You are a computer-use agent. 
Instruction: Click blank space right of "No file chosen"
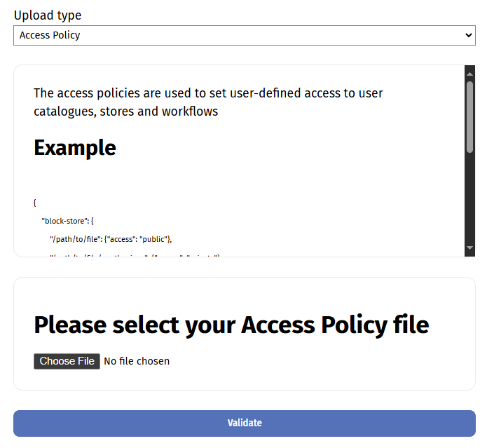tap(315, 361)
